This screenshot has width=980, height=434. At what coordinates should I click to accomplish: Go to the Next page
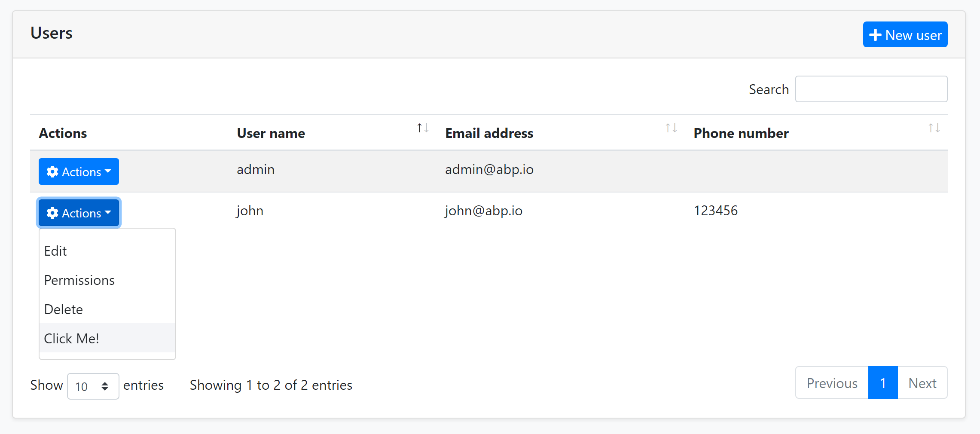[x=922, y=382]
